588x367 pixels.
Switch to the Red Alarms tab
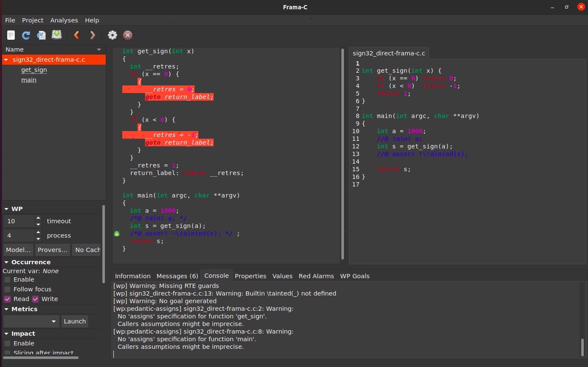[316, 276]
